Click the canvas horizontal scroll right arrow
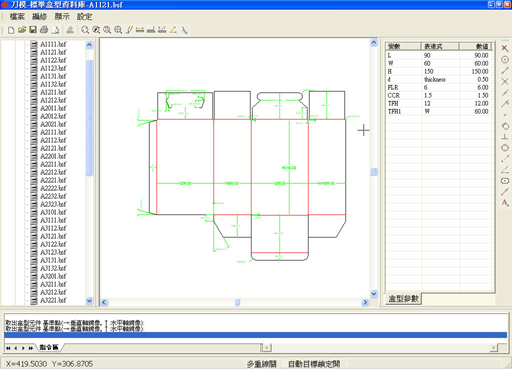The width and height of the screenshot is (512, 369). pos(365,302)
